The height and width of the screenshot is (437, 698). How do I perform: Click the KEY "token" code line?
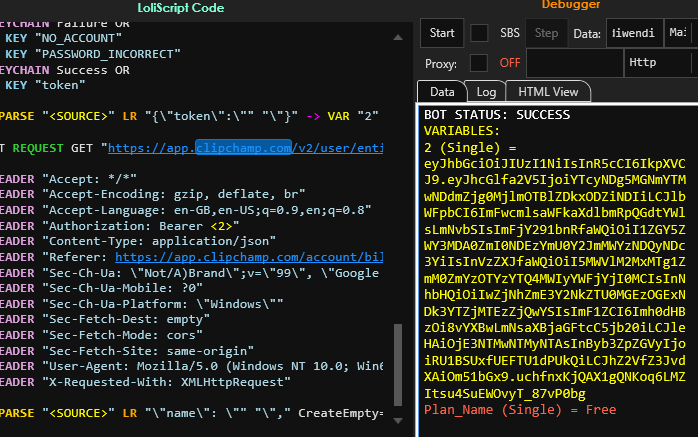pos(45,85)
